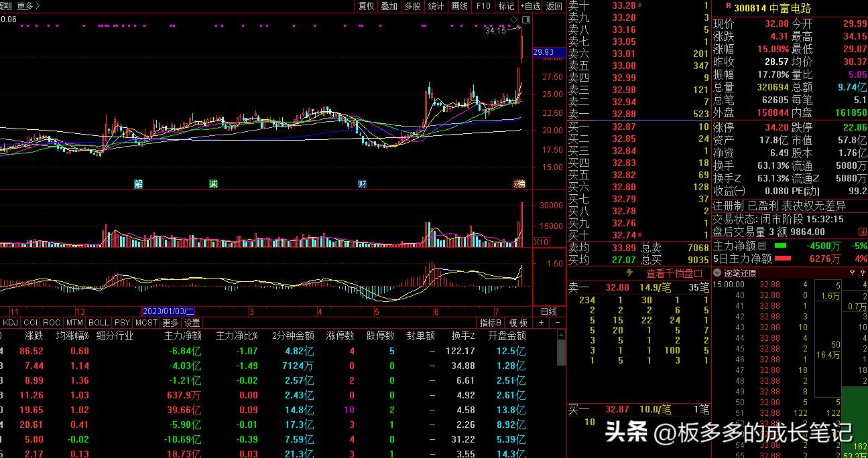This screenshot has width=868, height=458.
Task: Click the 查看千档盘口 link
Action: click(674, 273)
